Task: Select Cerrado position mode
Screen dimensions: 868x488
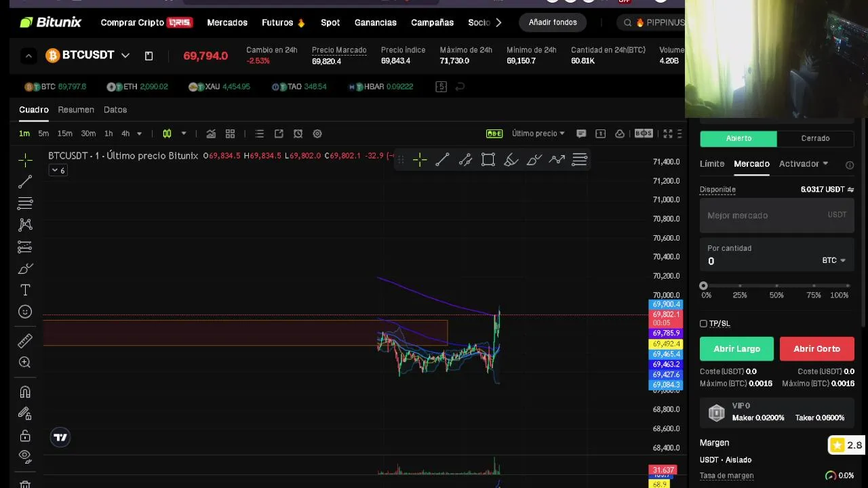Action: 815,138
